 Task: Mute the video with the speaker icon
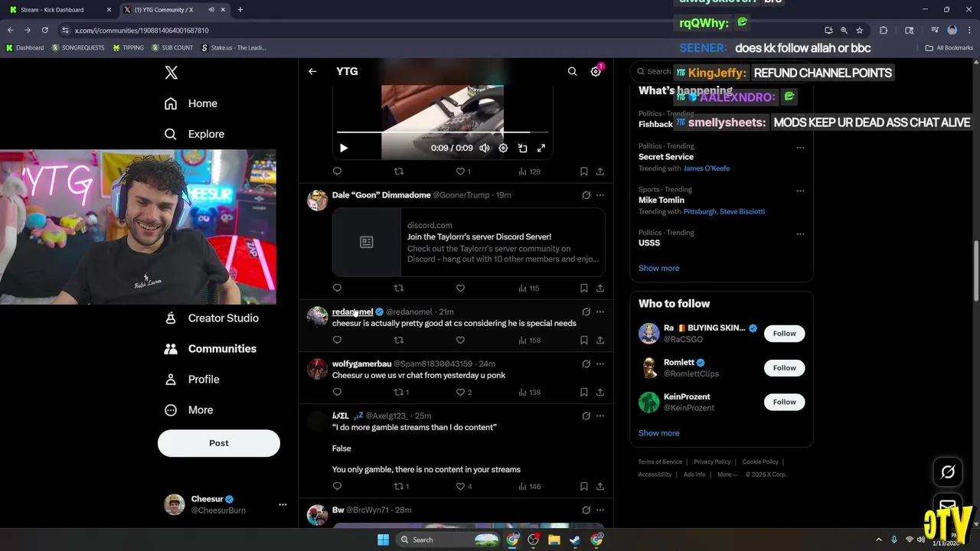tap(484, 148)
